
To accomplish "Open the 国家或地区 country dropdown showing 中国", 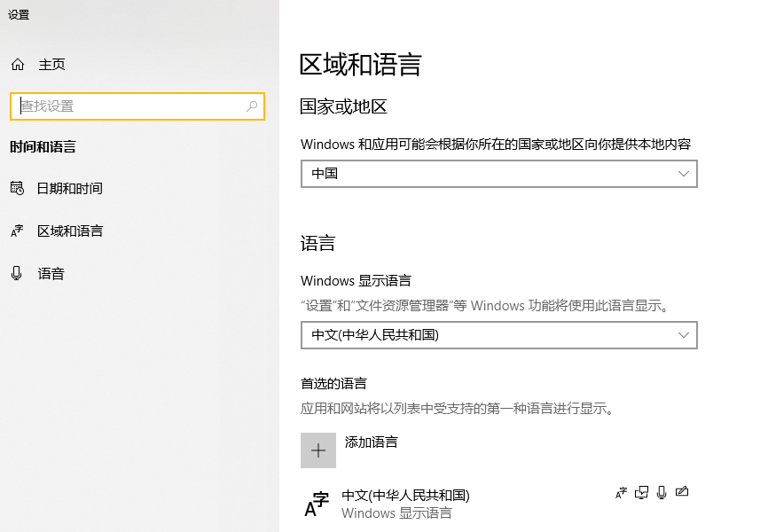I will click(498, 174).
